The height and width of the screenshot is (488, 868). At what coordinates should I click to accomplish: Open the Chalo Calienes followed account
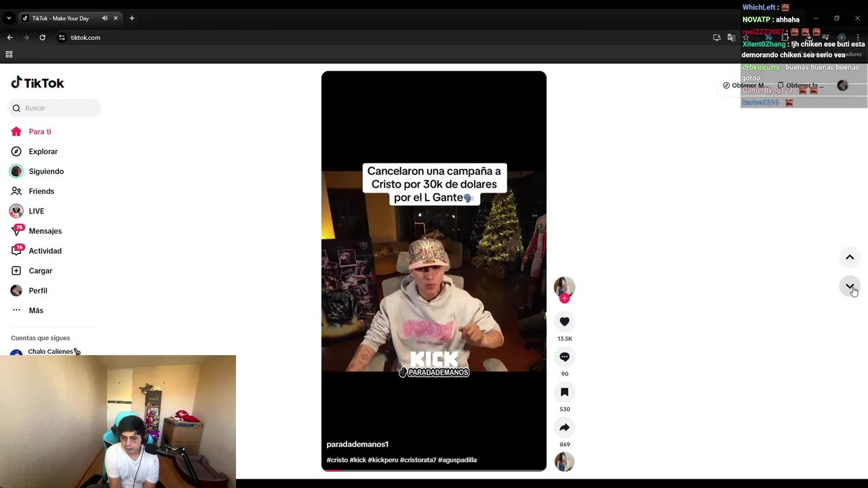pyautogui.click(x=46, y=352)
